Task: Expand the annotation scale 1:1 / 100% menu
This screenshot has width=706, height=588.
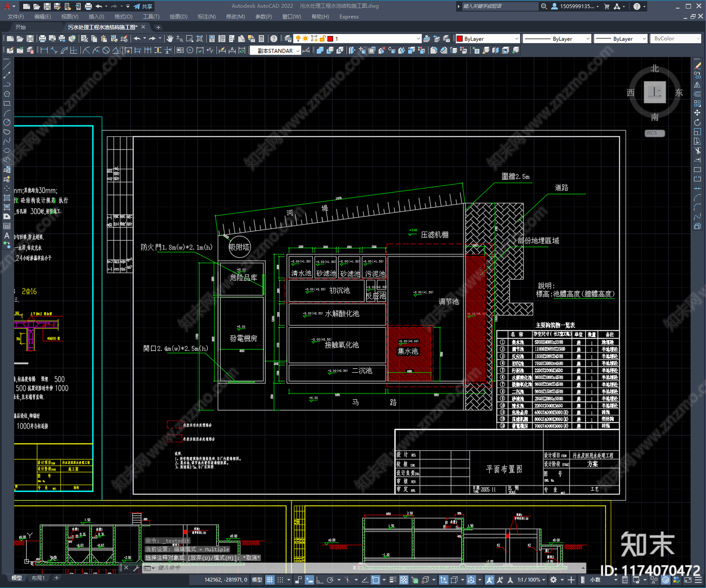Action: tap(531, 580)
